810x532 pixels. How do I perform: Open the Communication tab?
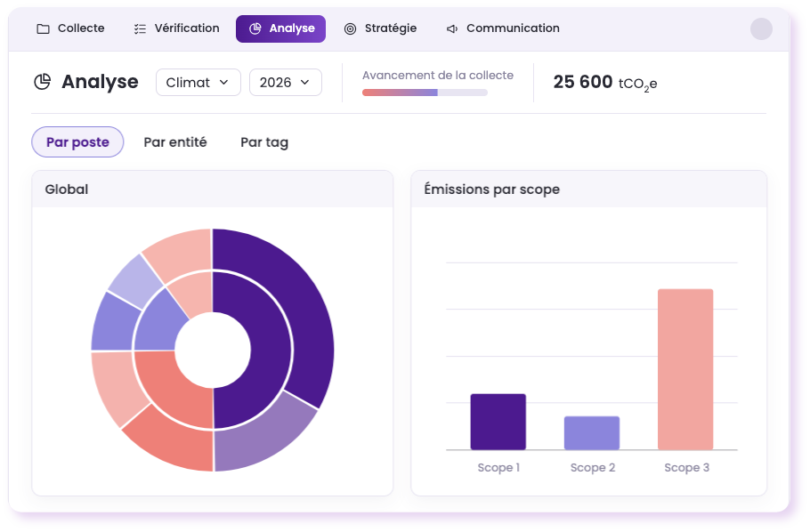click(x=503, y=28)
